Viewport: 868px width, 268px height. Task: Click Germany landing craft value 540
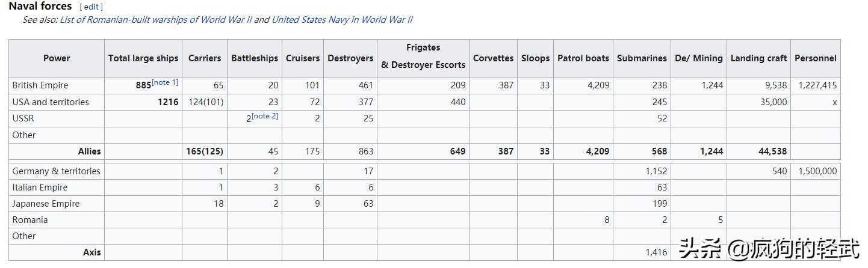point(780,171)
